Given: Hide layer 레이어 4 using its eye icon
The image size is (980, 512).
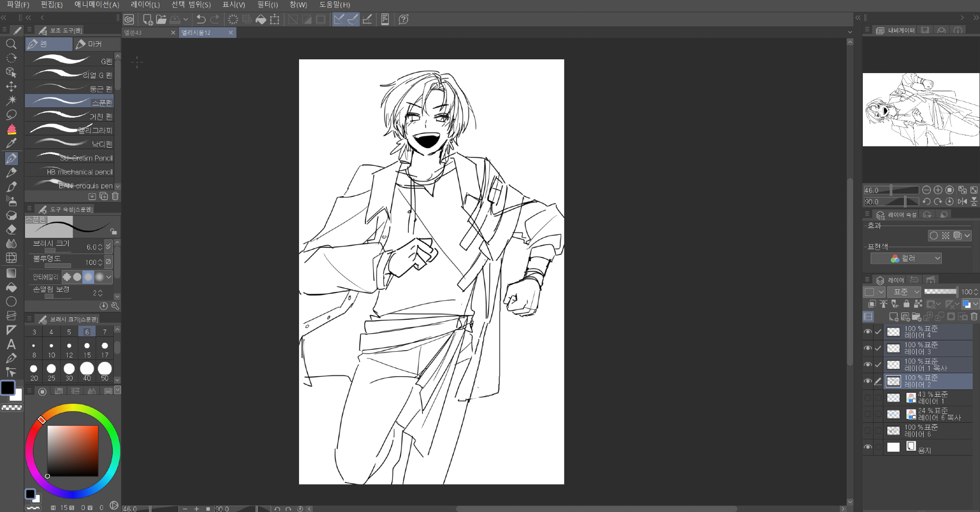Looking at the screenshot, I should [x=868, y=332].
